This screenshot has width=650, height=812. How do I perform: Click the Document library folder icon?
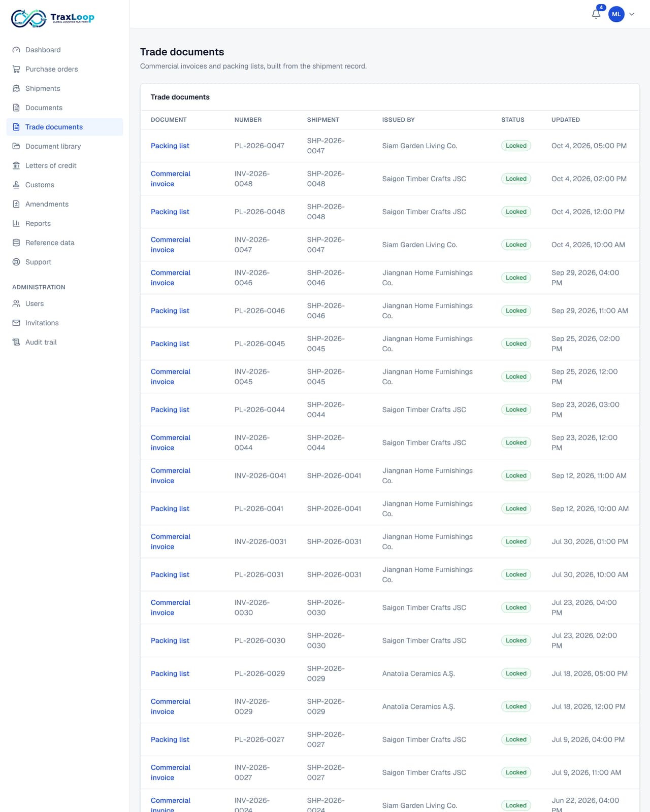[16, 146]
